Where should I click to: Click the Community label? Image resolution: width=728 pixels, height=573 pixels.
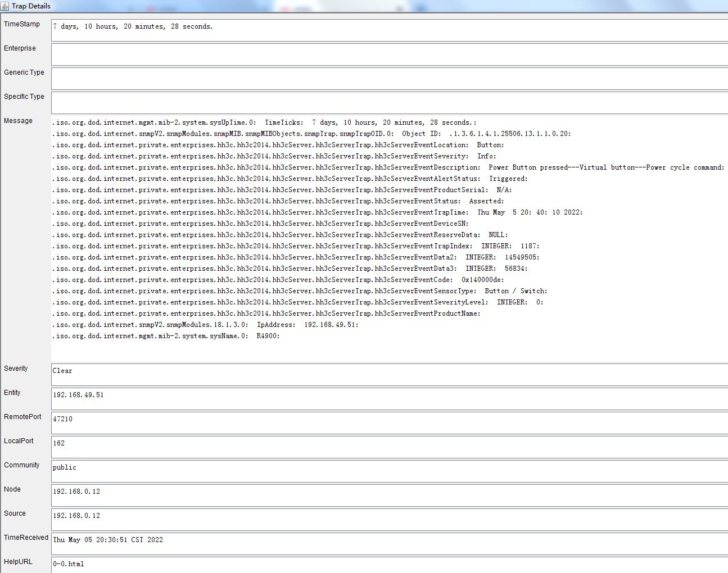tap(22, 465)
